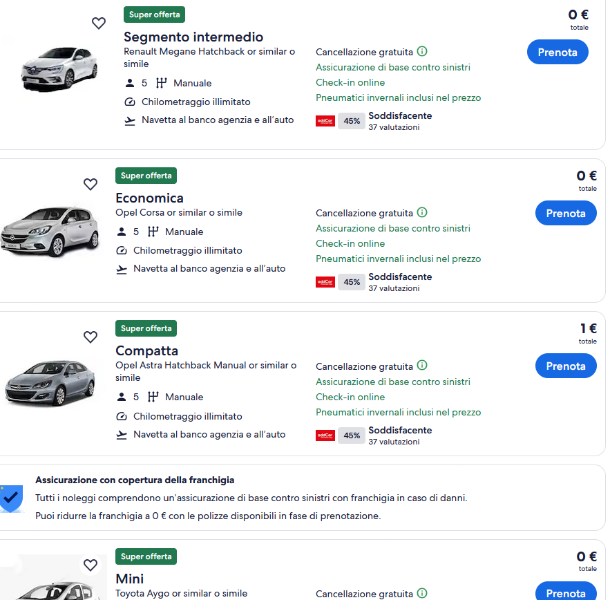
Task: Open Segmento intermedio title link
Action: 193,37
